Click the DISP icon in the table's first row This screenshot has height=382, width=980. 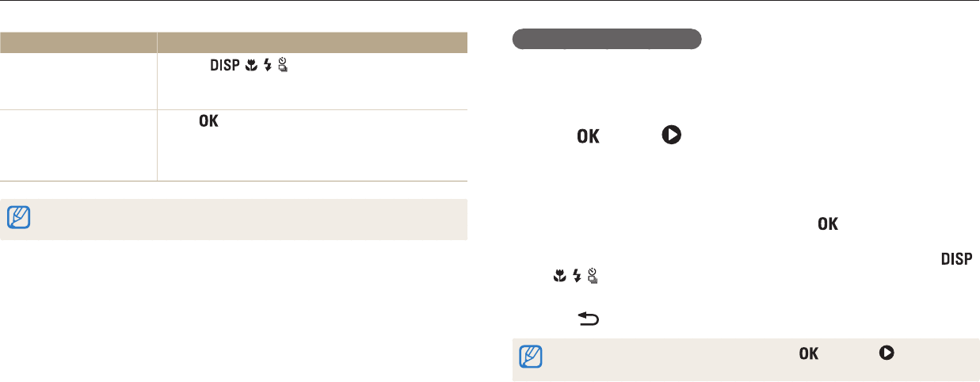pos(224,67)
